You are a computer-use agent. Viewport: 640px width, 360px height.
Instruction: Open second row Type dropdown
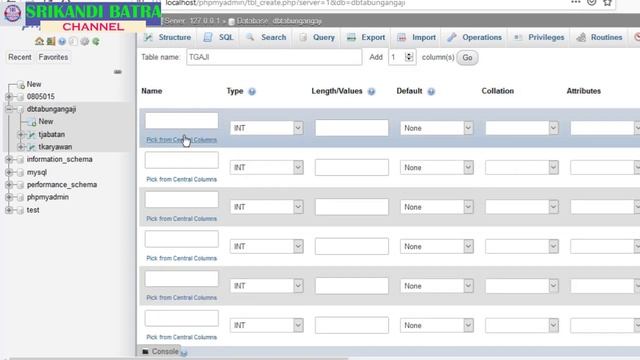pos(267,167)
